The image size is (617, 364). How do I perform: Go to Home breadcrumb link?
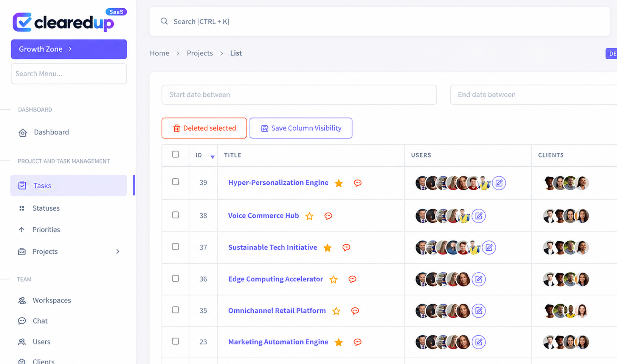tap(160, 53)
